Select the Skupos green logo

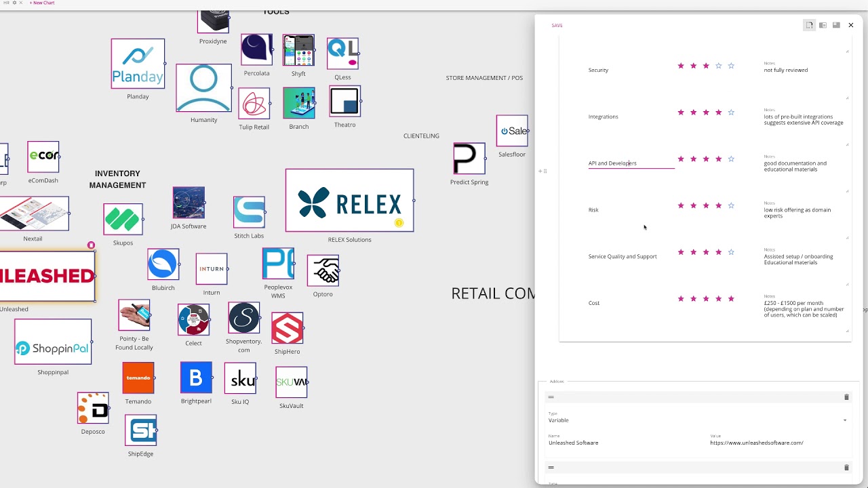[123, 220]
